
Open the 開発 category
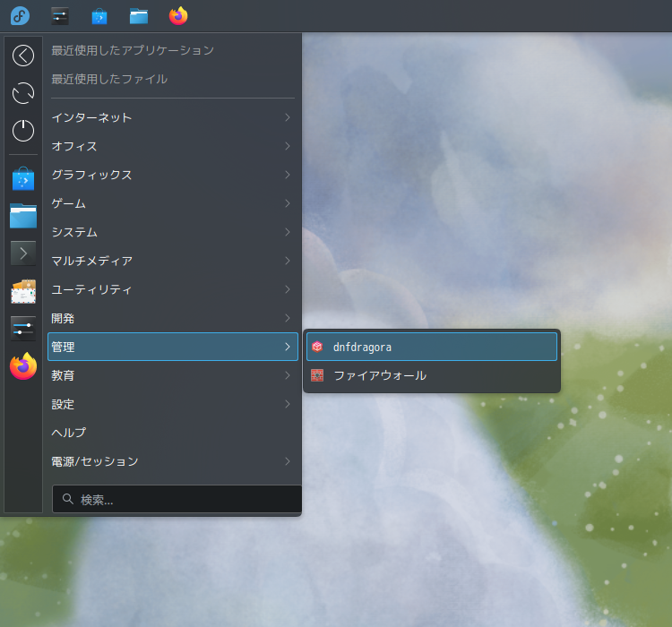(173, 319)
